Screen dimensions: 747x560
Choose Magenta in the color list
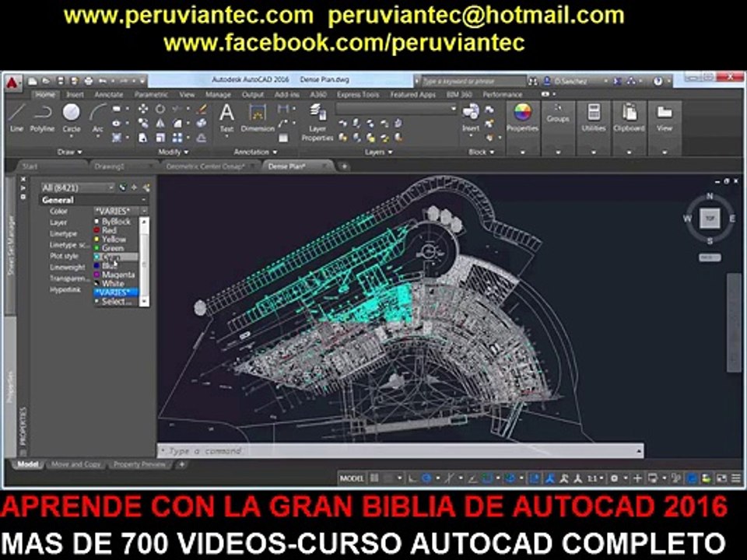pyautogui.click(x=116, y=275)
